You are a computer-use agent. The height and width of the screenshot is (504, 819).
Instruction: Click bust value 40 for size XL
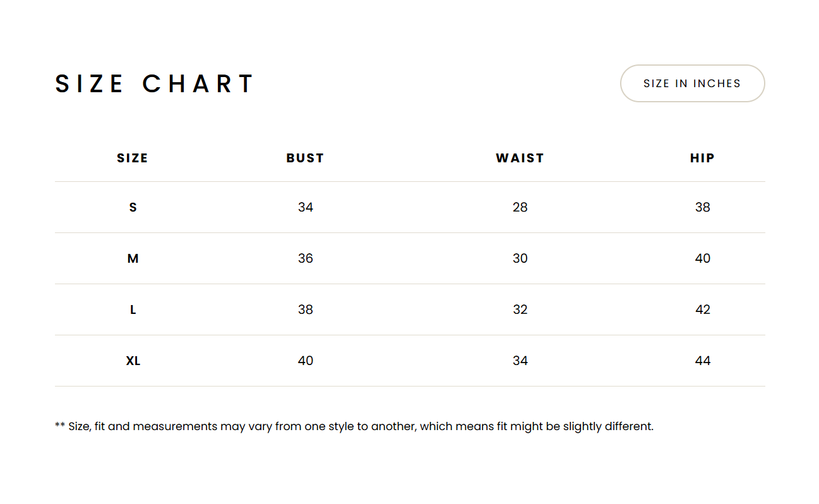tap(306, 361)
